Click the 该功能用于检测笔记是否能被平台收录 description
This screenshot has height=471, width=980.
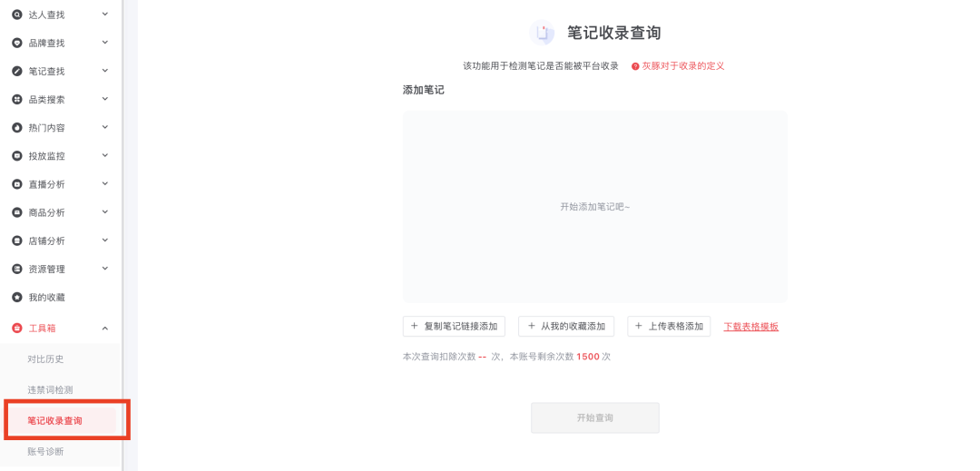541,66
